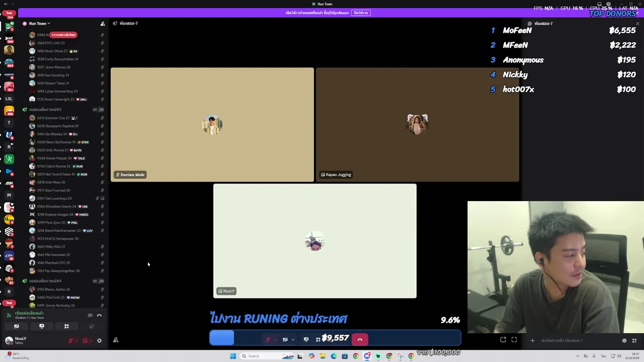Select user 0756 Cobra Ryome 25
Viewport: 644px width, 362px height.
tap(66, 166)
